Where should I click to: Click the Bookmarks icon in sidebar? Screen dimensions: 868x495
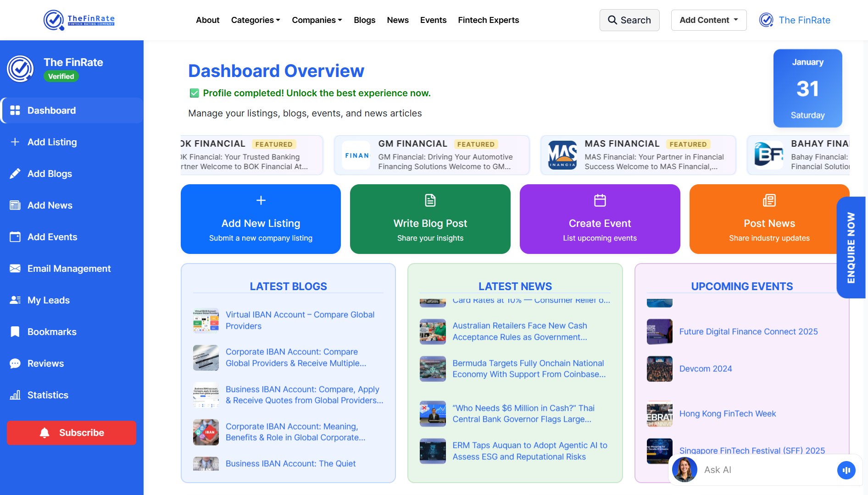(x=15, y=332)
